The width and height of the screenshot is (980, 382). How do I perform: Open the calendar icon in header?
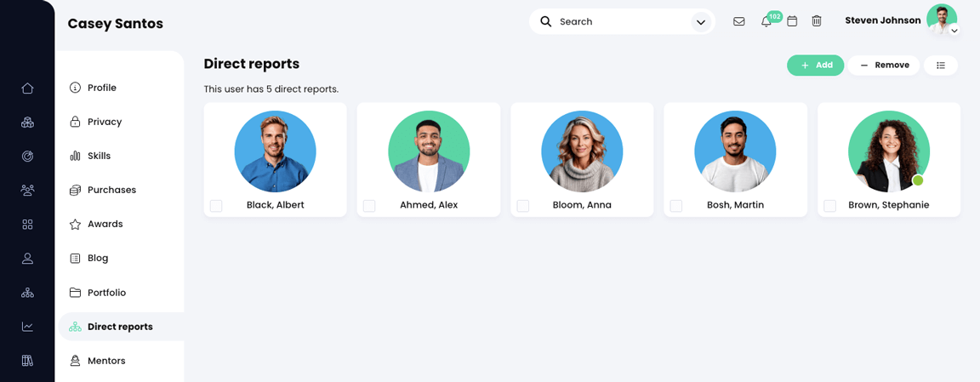click(792, 21)
